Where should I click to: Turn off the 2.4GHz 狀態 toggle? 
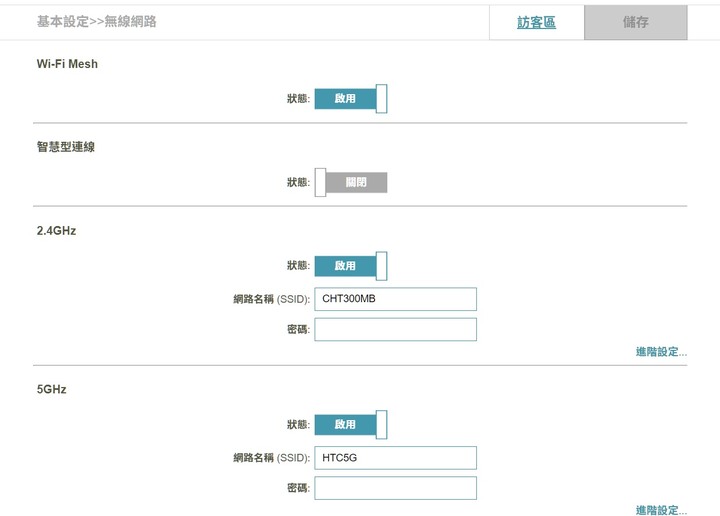click(351, 265)
